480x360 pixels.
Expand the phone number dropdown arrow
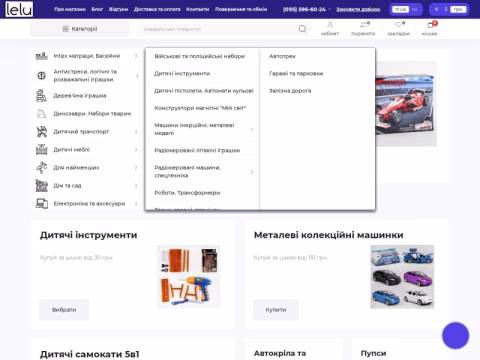329,9
